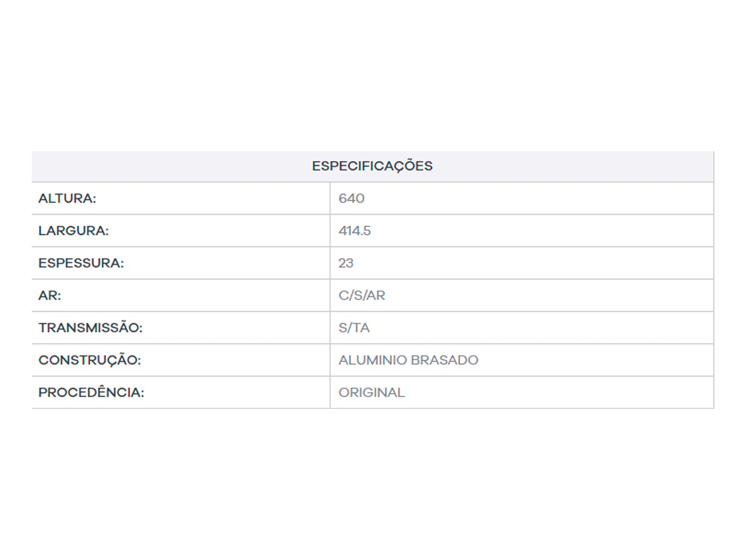Viewport: 747px width, 560px height.
Task: Click the S/TA transmission value
Action: tap(354, 328)
